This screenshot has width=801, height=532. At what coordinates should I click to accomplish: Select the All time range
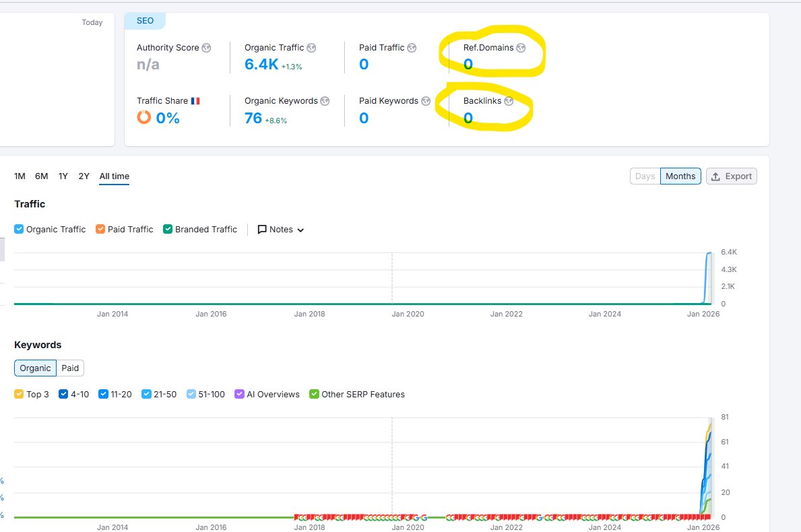pos(115,176)
